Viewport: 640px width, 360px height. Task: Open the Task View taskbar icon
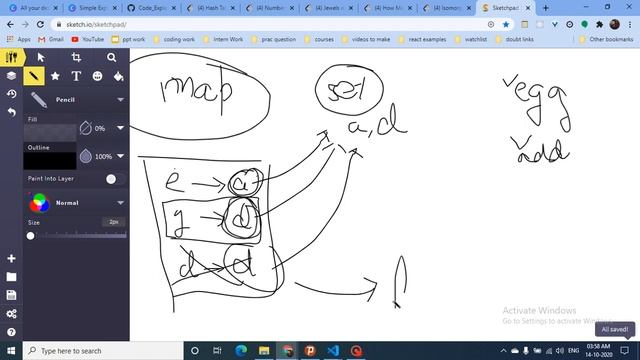217,351
